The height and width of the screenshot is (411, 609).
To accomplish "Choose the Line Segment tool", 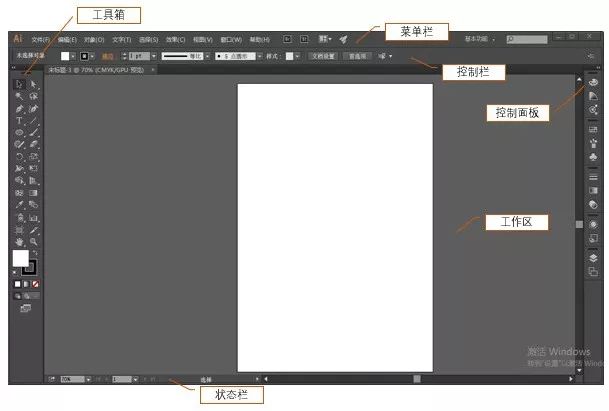I will pos(33,120).
